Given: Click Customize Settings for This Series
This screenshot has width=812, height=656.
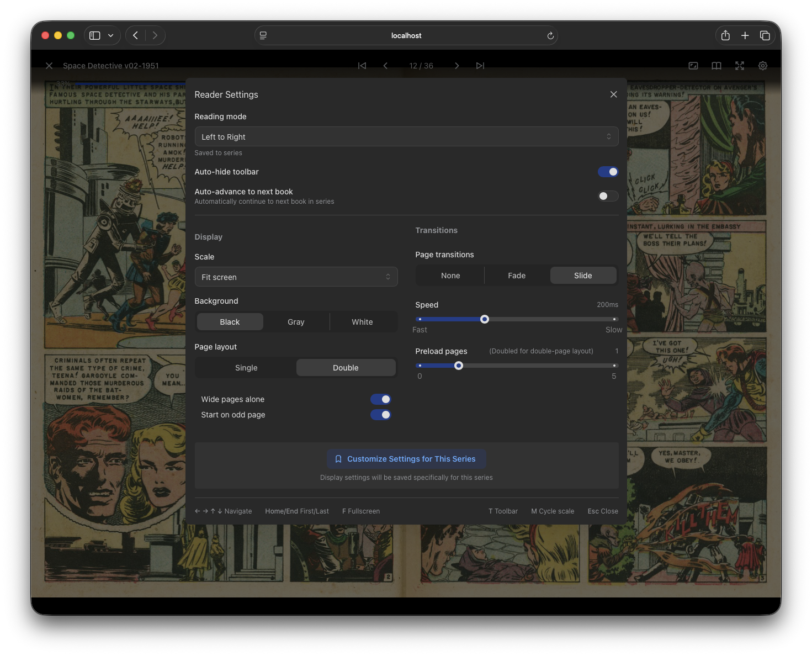Looking at the screenshot, I should [406, 459].
